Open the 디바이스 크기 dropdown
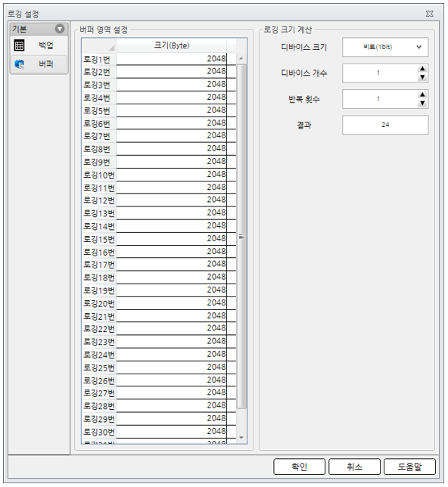 tap(385, 47)
